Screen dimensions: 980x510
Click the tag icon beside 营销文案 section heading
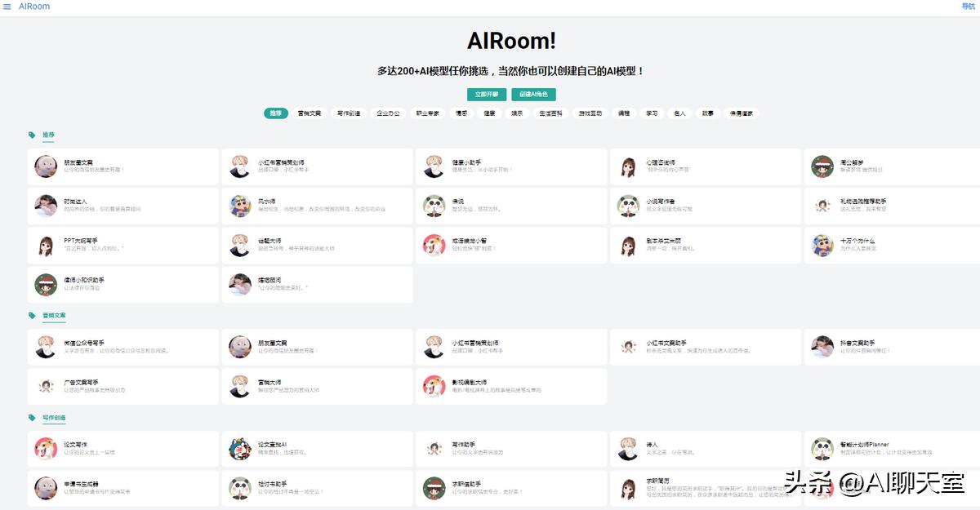click(32, 315)
